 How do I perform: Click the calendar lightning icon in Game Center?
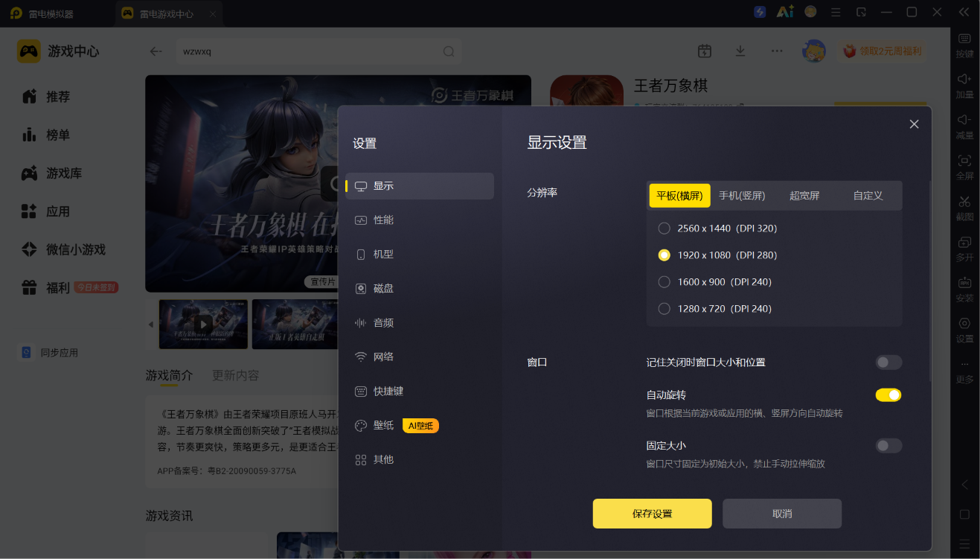point(705,51)
